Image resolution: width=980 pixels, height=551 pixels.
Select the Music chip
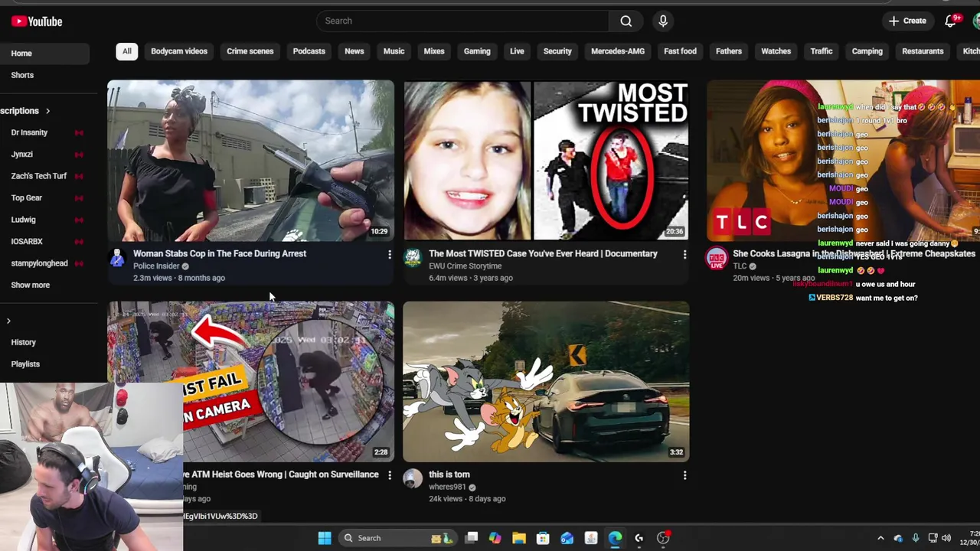click(x=394, y=51)
